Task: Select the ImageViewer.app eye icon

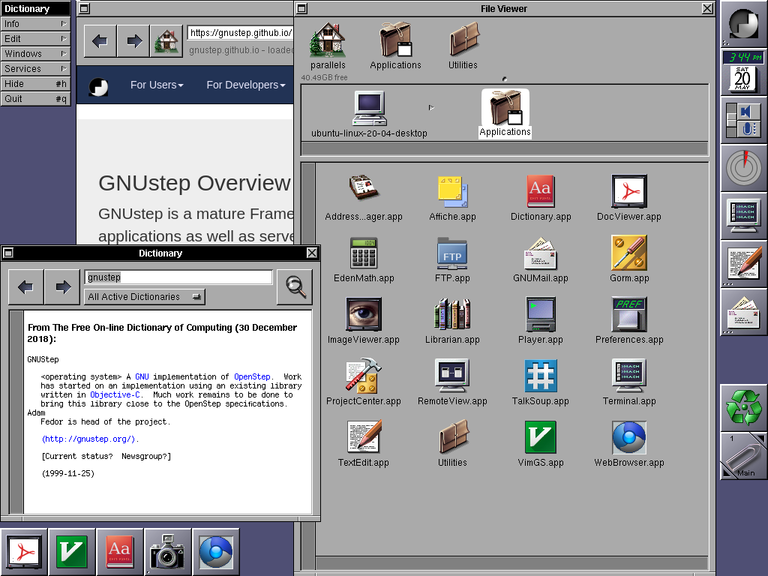Action: (363, 314)
